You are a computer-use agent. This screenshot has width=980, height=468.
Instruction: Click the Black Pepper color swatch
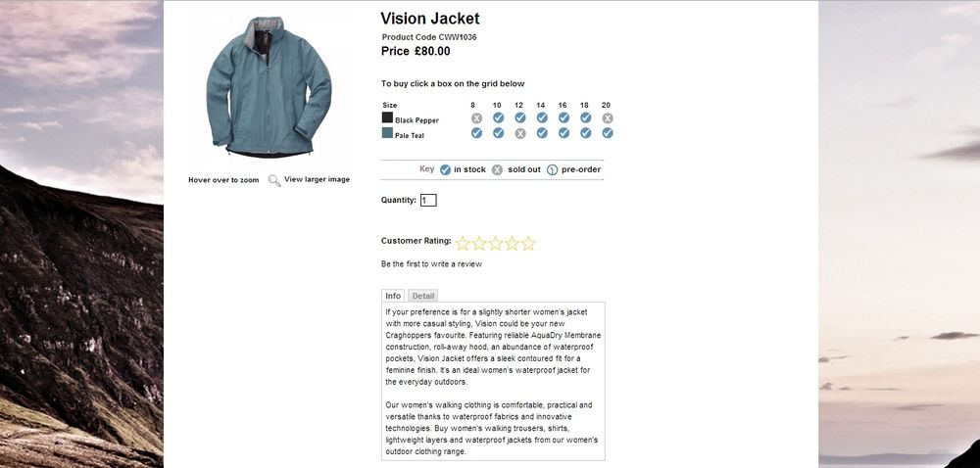(x=387, y=118)
